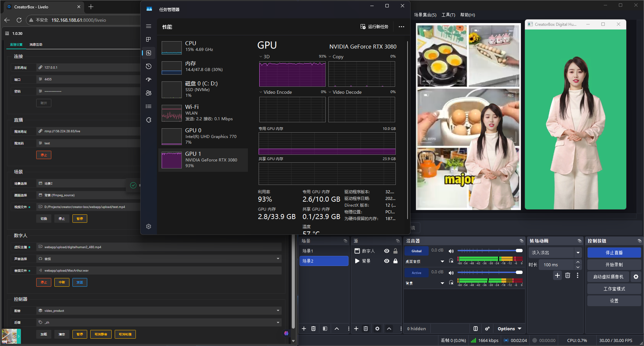Click the 停止直播 button in OBS
Screen dimensions: 644x346
tap(614, 253)
